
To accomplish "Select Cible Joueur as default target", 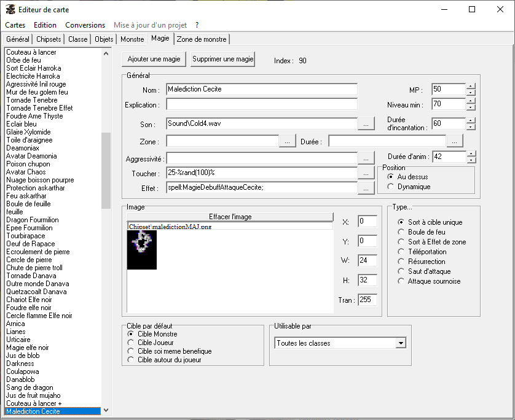I will click(x=130, y=343).
